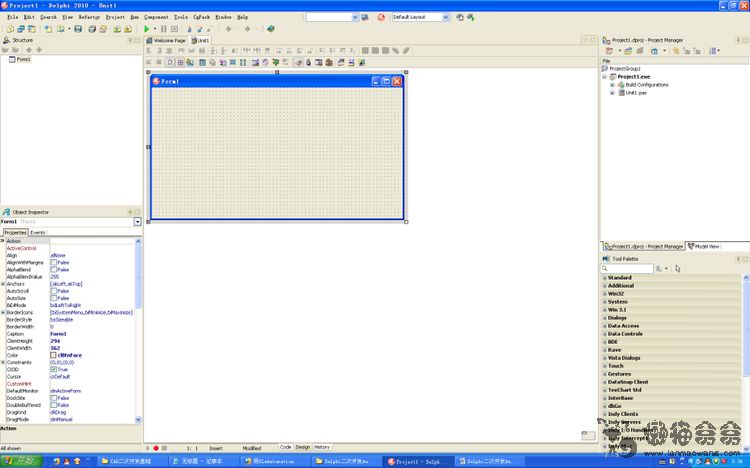Image resolution: width=750 pixels, height=468 pixels.
Task: Toggle AlphaBlend checkbox
Action: pyautogui.click(x=54, y=270)
